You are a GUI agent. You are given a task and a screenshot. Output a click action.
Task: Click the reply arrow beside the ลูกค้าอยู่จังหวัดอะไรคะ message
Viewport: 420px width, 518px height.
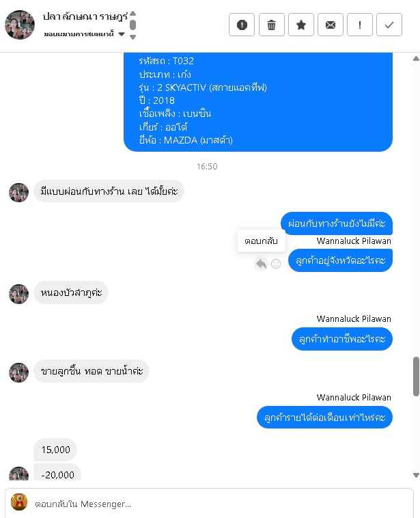coord(261,264)
